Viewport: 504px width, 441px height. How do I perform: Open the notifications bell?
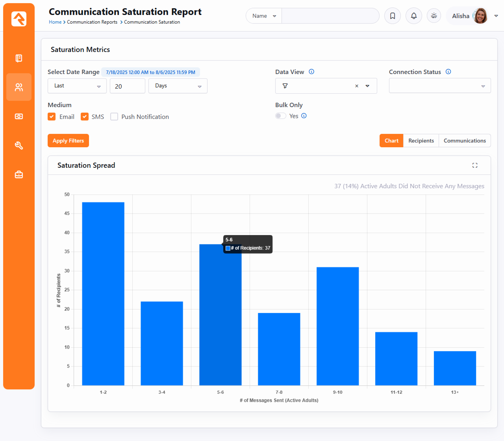click(414, 16)
